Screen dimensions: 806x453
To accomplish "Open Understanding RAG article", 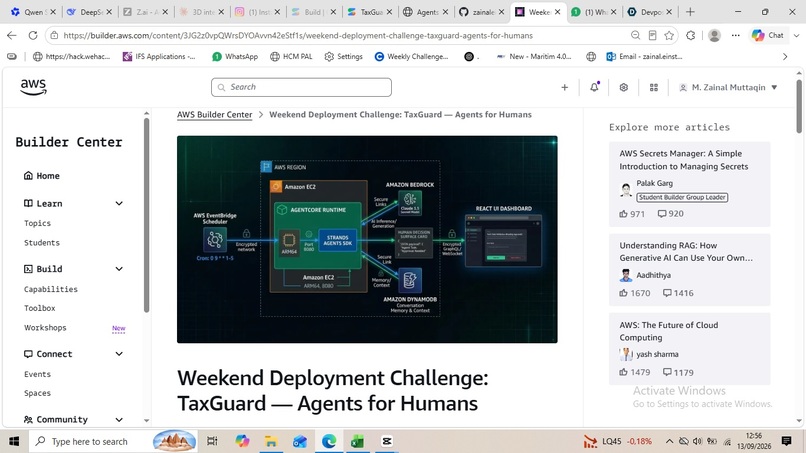I will tap(686, 251).
